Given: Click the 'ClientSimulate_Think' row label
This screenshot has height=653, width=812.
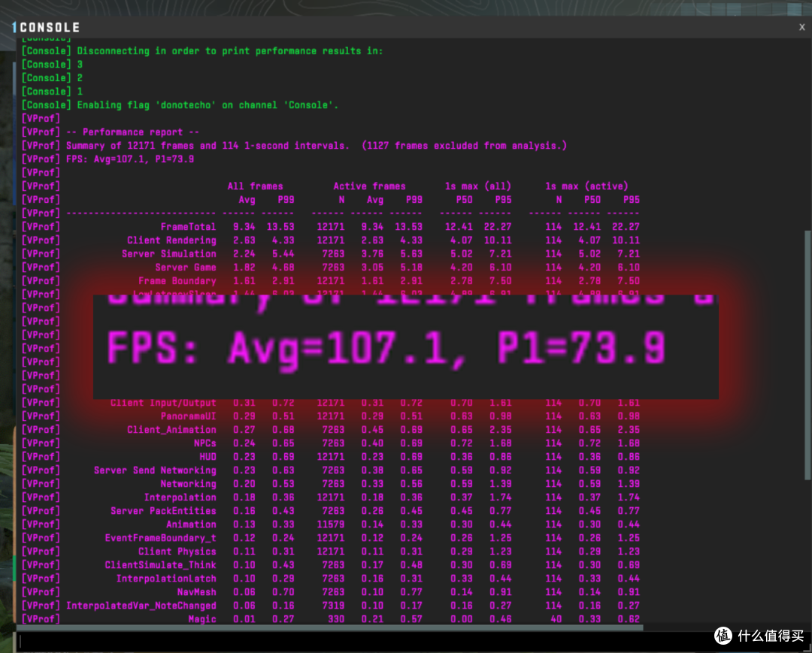Looking at the screenshot, I should [161, 564].
